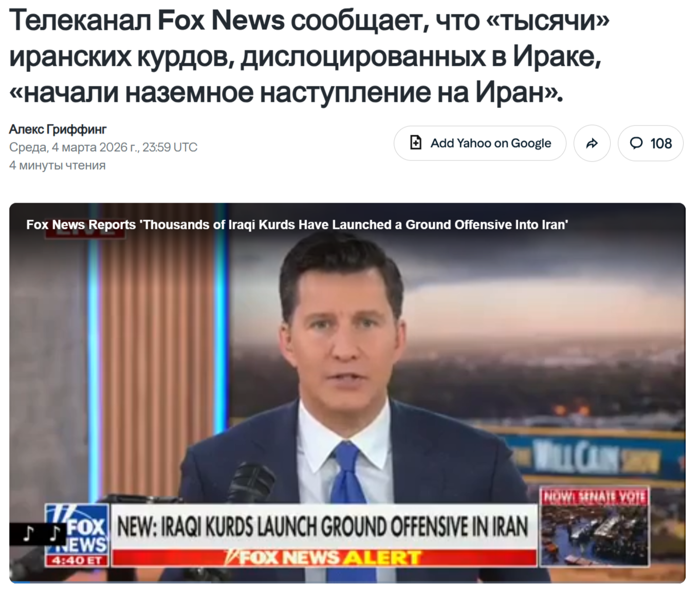Click the document-plus icon beside Add Yahoo
The height and width of the screenshot is (594, 700).
[416, 143]
